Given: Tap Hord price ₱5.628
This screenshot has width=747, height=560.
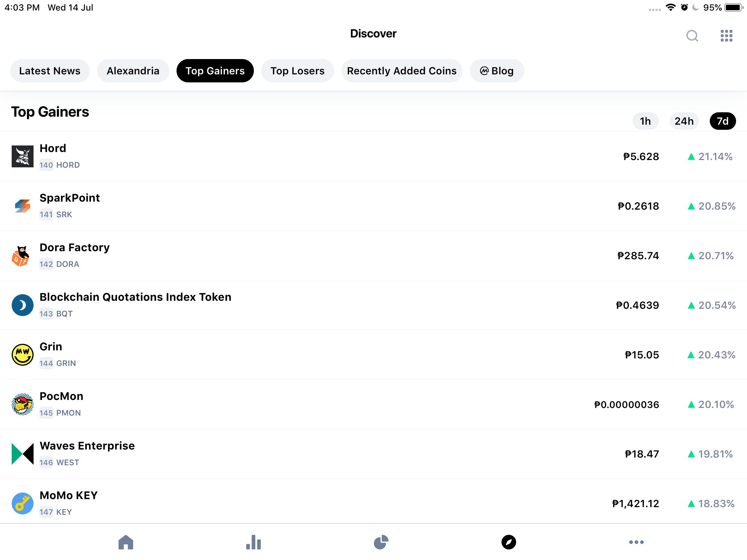Looking at the screenshot, I should click(x=641, y=156).
